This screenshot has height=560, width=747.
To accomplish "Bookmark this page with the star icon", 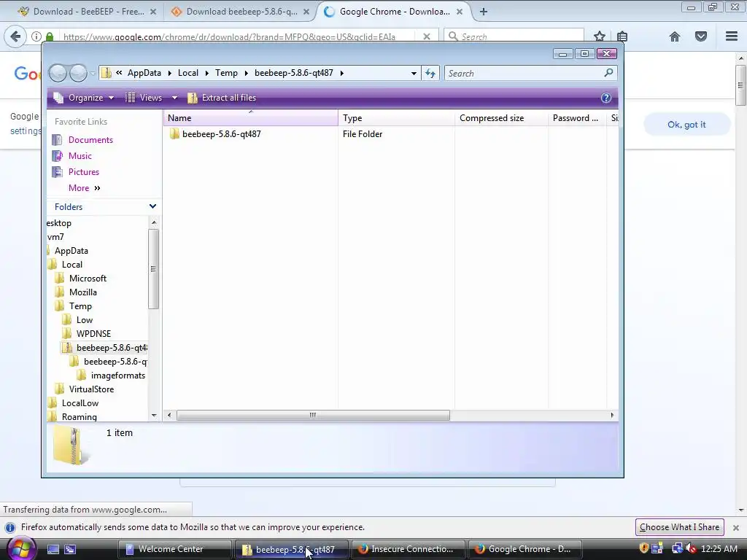I will click(600, 36).
